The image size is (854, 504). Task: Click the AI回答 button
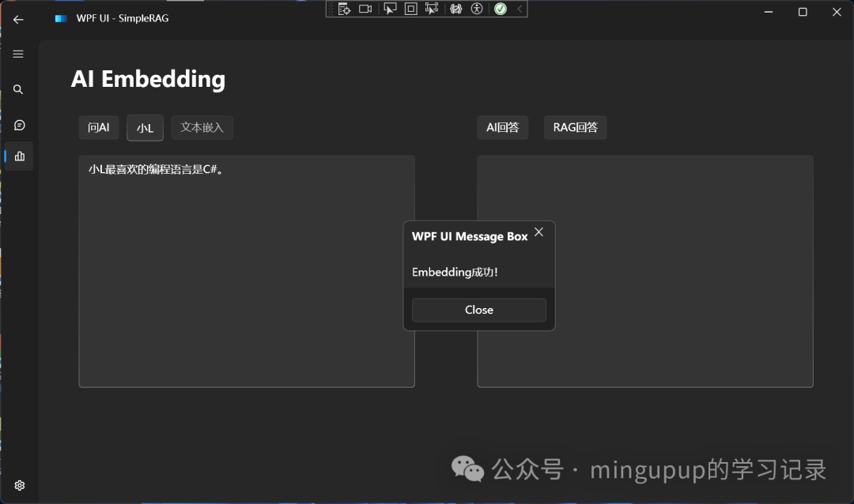click(x=503, y=127)
